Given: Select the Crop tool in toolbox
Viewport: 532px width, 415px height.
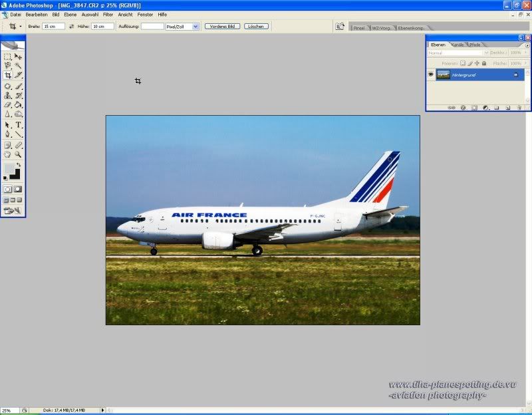Looking at the screenshot, I should click(x=7, y=75).
